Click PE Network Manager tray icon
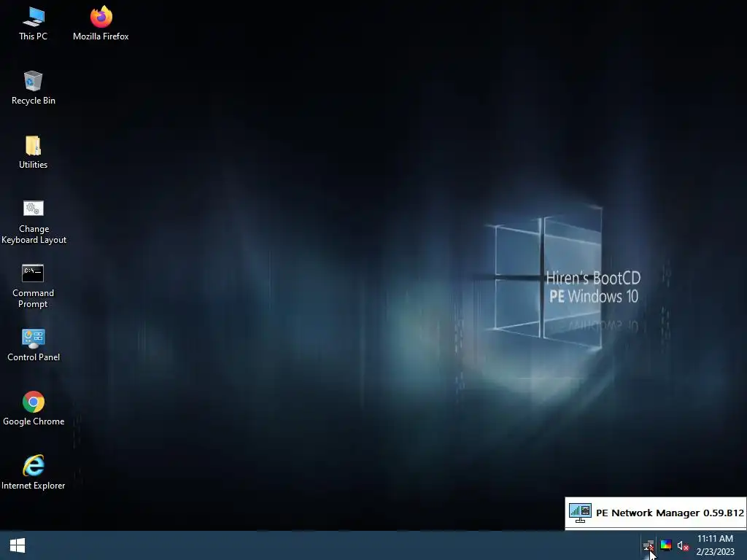Viewport: 747px width, 560px height. pyautogui.click(x=649, y=545)
